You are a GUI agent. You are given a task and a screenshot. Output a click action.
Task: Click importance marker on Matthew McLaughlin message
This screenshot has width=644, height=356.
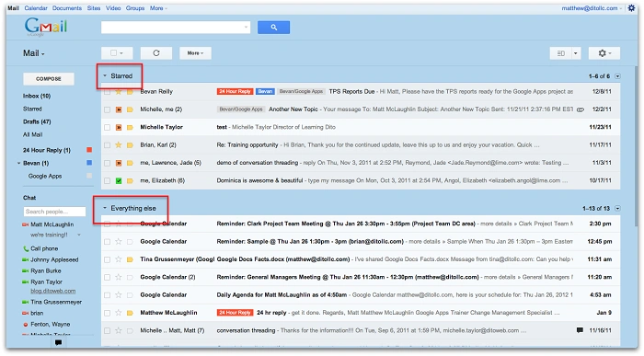tap(130, 313)
